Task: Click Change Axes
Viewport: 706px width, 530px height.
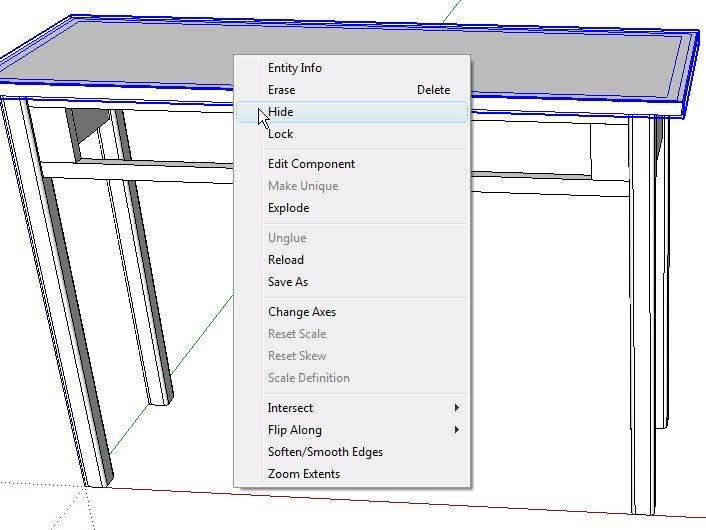Action: coord(352,312)
